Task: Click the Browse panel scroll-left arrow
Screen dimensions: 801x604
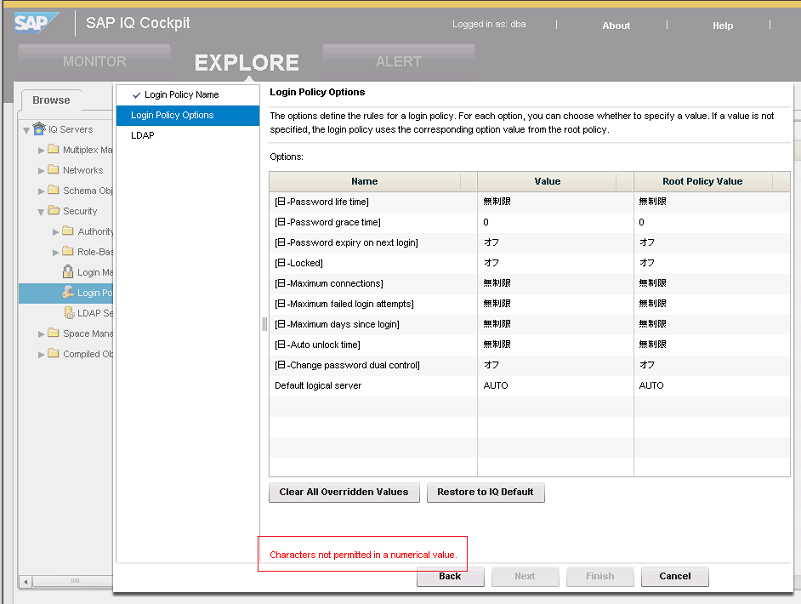Action: click(x=25, y=581)
